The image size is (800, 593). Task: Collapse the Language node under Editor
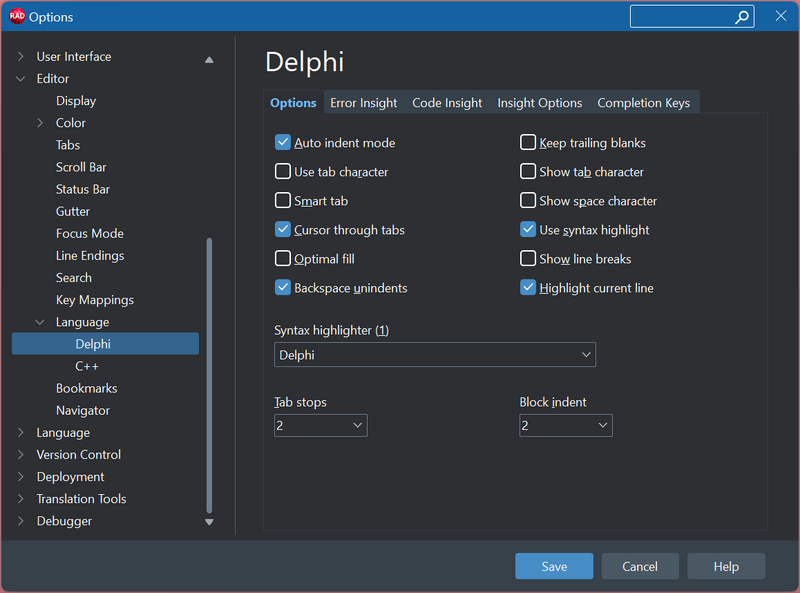pyautogui.click(x=40, y=322)
